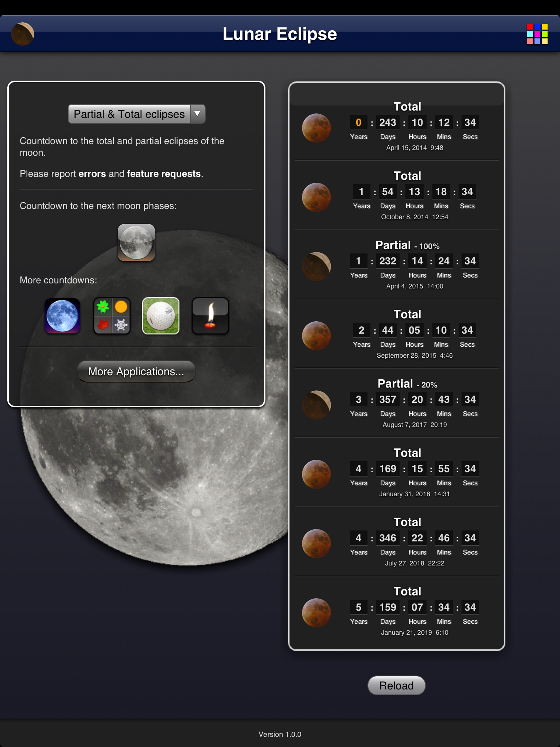Open the four seasons countdown icon
The image size is (560, 747).
click(112, 316)
